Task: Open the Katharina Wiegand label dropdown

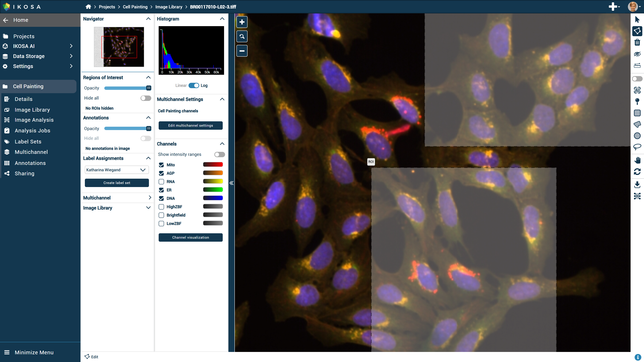Action: tap(117, 170)
